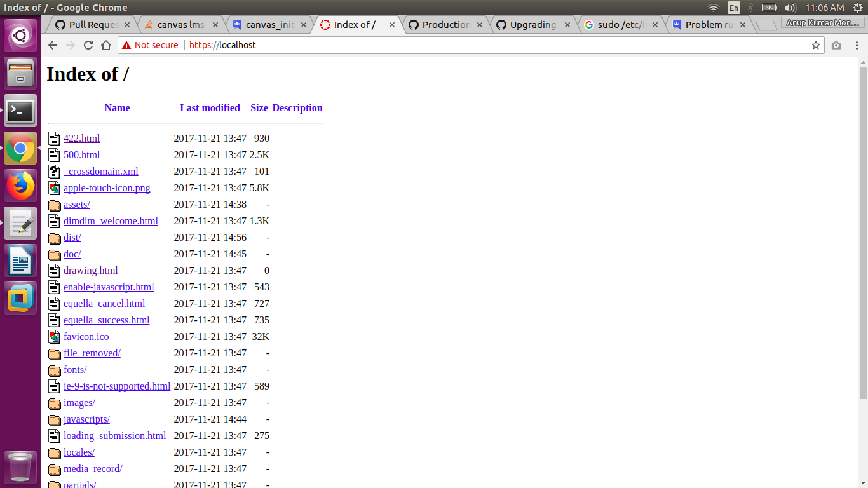Open a new Chrome tab
This screenshot has width=868, height=488.
(767, 25)
